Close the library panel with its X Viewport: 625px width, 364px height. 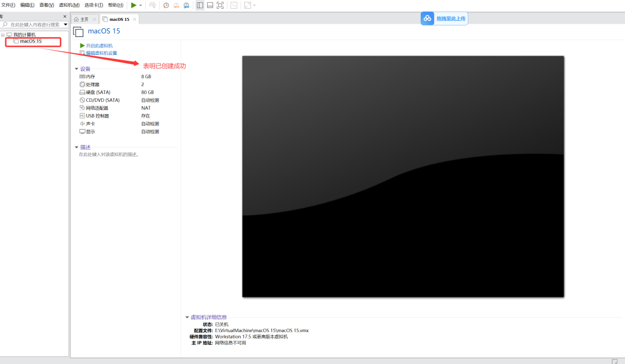pos(65,16)
